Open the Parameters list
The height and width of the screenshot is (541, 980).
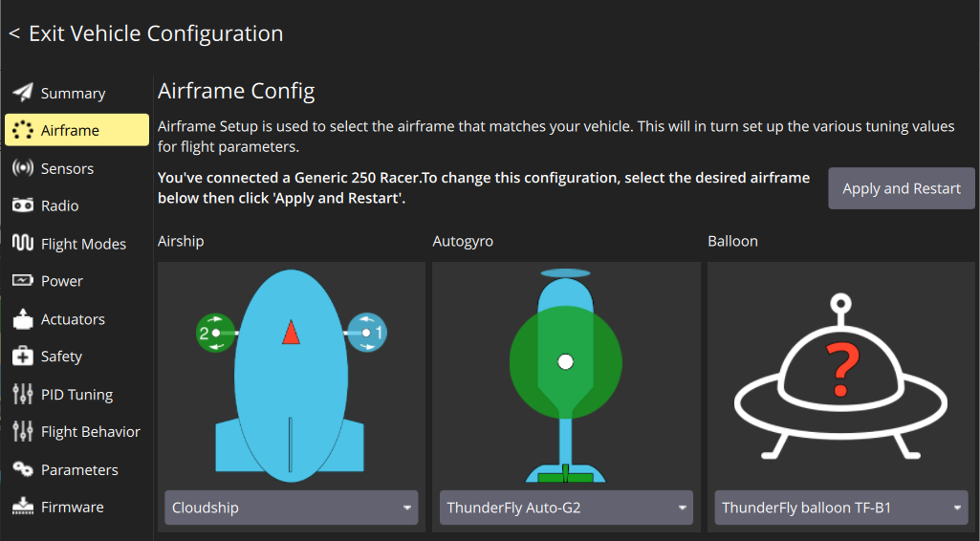click(76, 469)
